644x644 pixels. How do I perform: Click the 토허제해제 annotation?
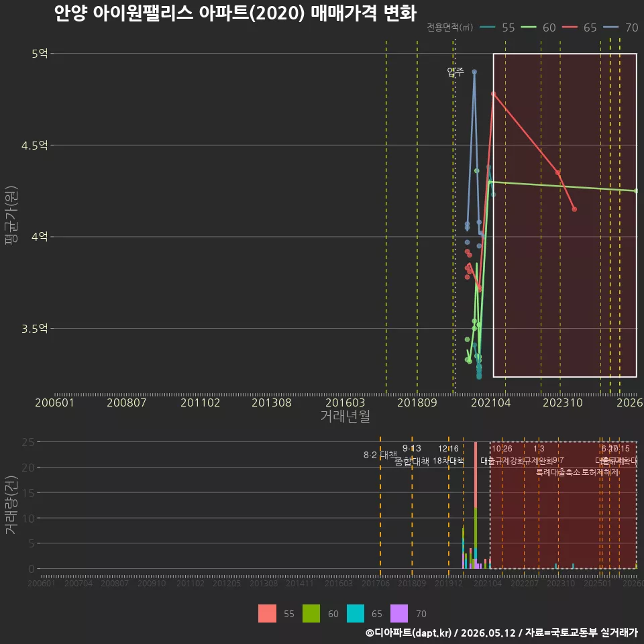[x=600, y=472]
